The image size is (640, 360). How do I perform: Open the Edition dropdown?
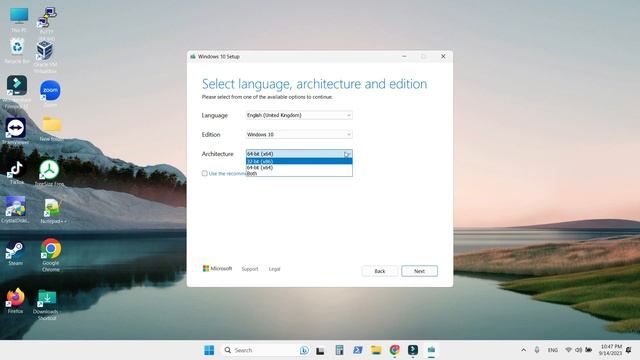point(299,135)
